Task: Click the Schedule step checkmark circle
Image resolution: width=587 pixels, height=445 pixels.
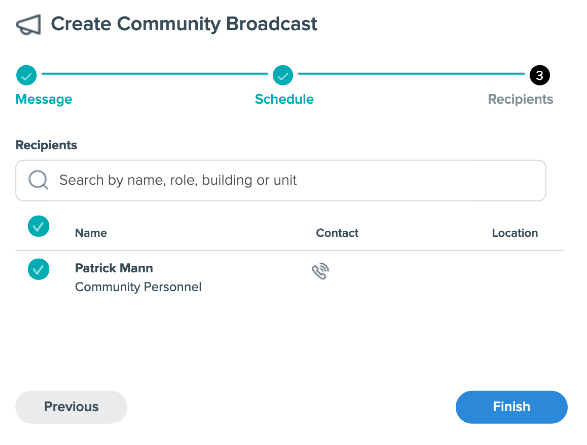Action: point(283,75)
